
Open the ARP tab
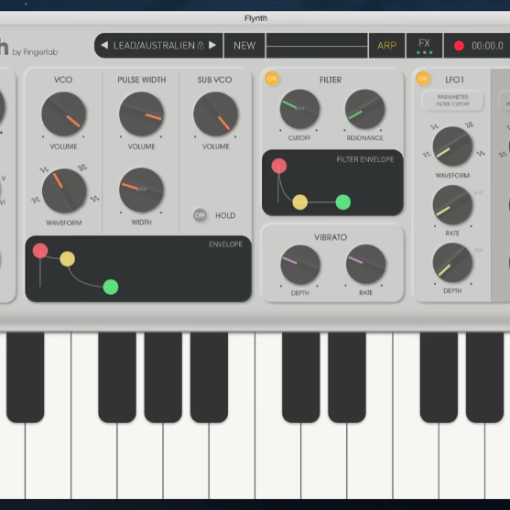tap(387, 45)
